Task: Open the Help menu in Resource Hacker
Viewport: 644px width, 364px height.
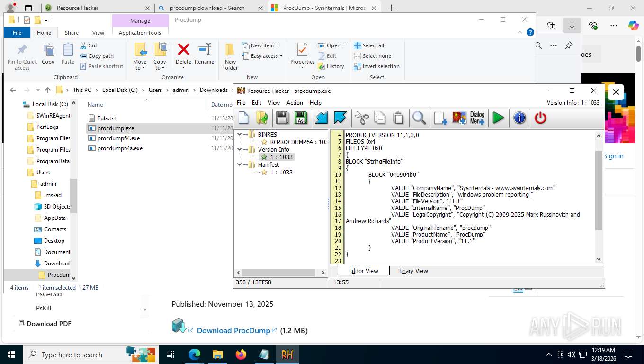Action: click(315, 103)
